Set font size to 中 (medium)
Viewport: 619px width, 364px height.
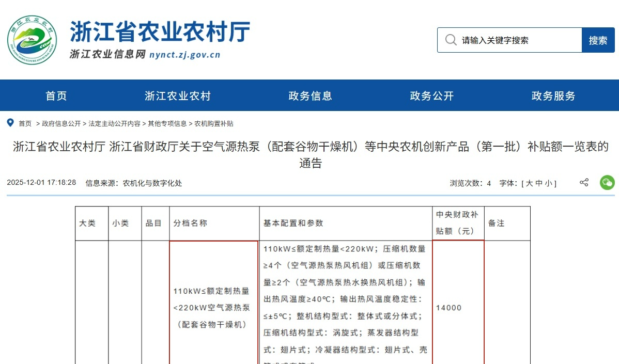[x=538, y=183]
